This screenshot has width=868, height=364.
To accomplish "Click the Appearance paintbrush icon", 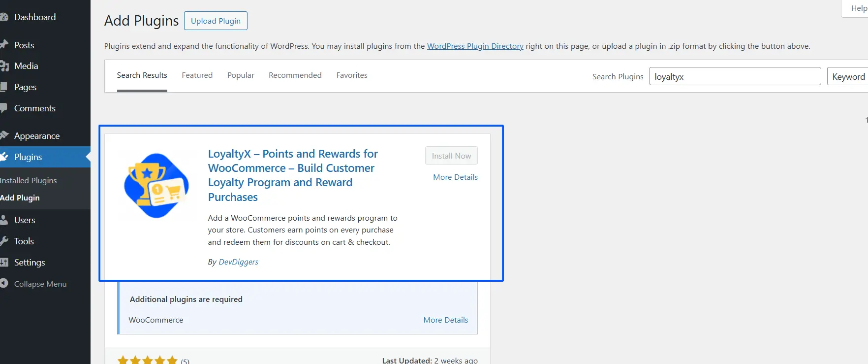I will point(4,136).
